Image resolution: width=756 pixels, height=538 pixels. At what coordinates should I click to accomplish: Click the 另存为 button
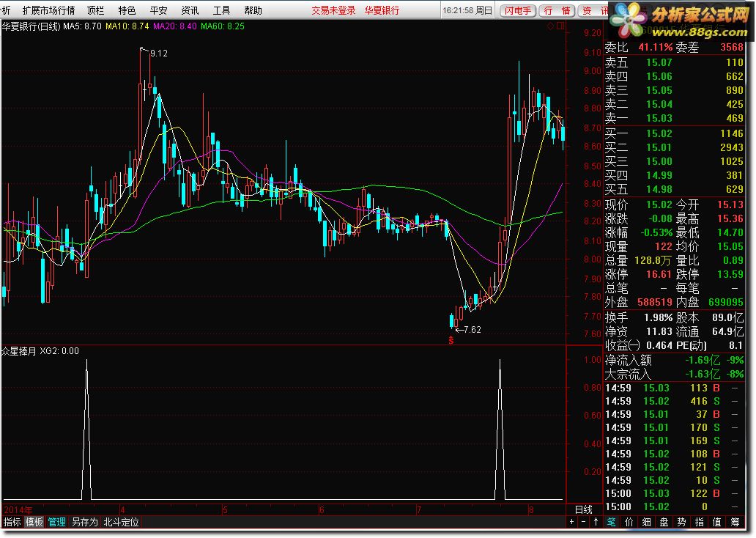pyautogui.click(x=85, y=522)
